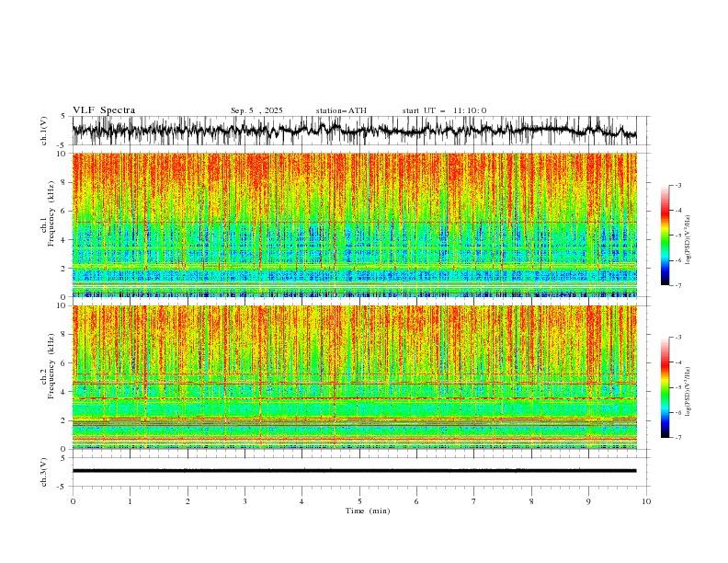This screenshot has height=563, width=728.
Task: Click the "ch.3(V)" waveform axis label
Action: pos(44,472)
